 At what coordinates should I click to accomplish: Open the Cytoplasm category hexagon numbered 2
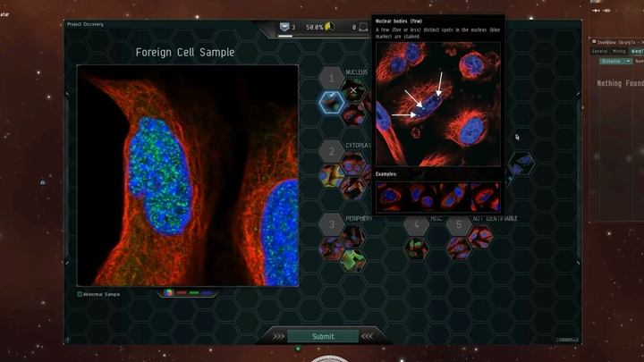332,152
